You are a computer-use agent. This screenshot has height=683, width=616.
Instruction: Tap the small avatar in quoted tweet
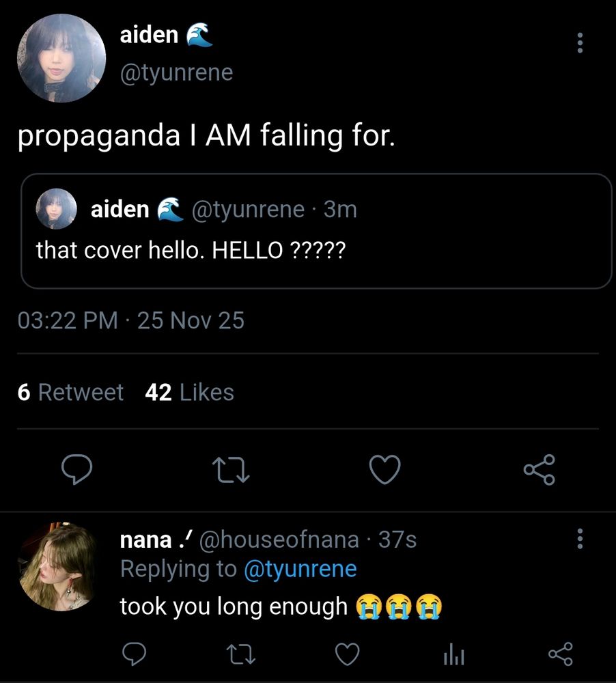point(56,208)
